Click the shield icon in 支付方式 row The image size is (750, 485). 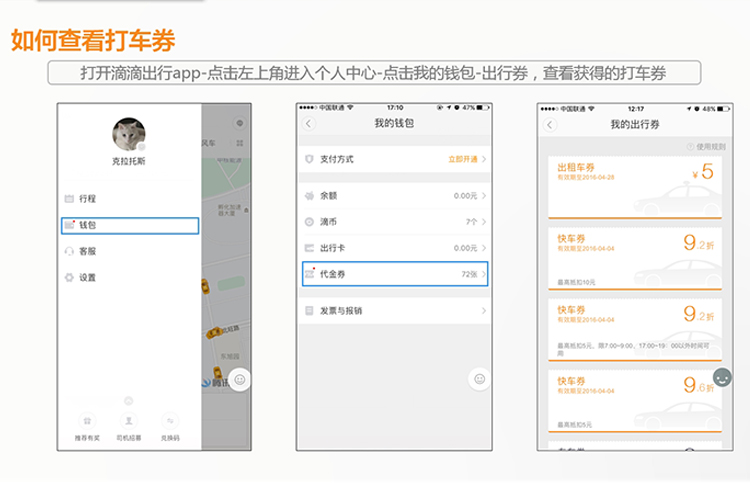pos(309,159)
